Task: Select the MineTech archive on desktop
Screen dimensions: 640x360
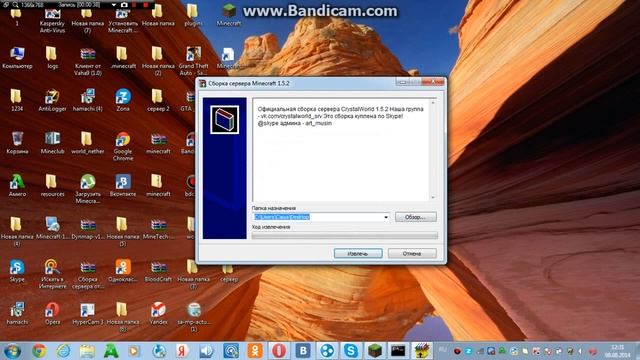Action: [x=158, y=229]
